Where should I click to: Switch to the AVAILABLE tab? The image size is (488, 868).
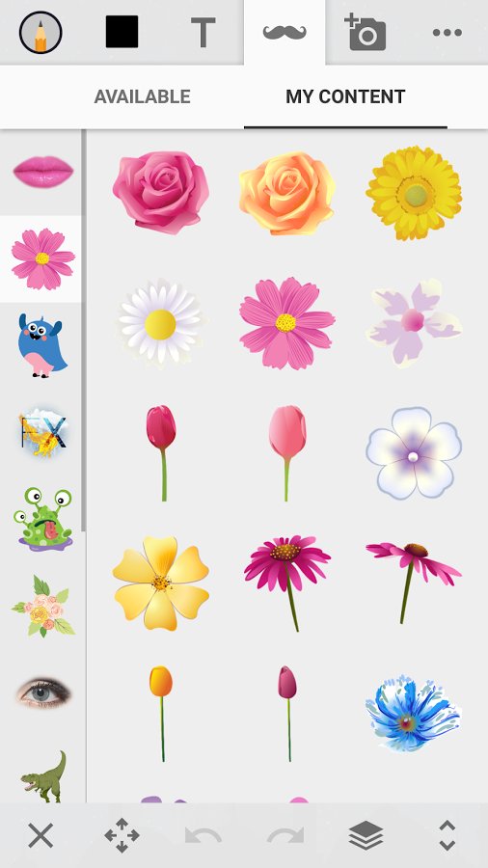[x=142, y=96]
